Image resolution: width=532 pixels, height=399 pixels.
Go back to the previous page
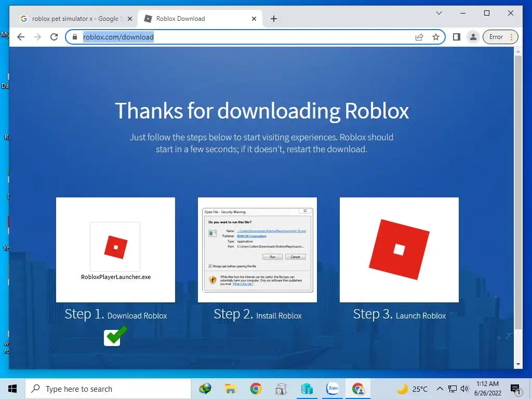click(x=21, y=37)
